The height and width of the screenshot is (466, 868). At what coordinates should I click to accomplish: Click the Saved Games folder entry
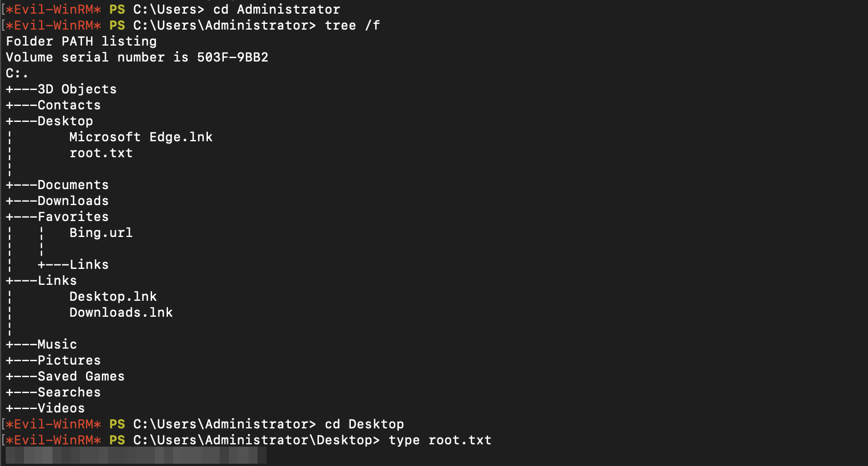[81, 377]
